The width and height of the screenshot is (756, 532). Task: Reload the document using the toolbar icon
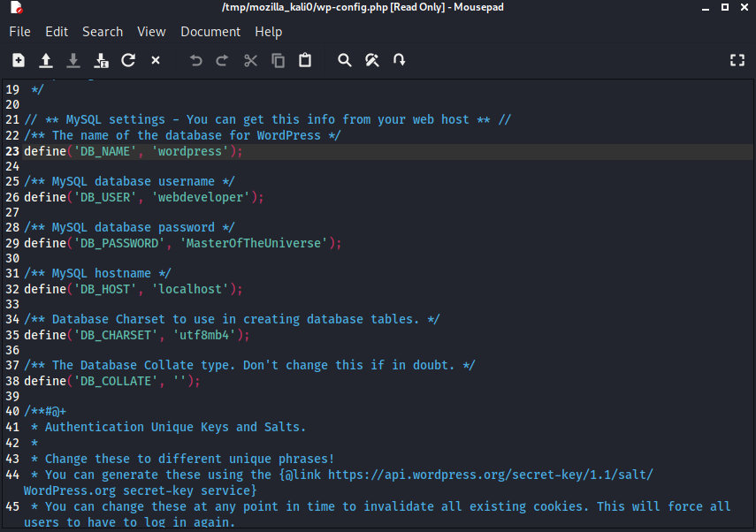coord(128,60)
